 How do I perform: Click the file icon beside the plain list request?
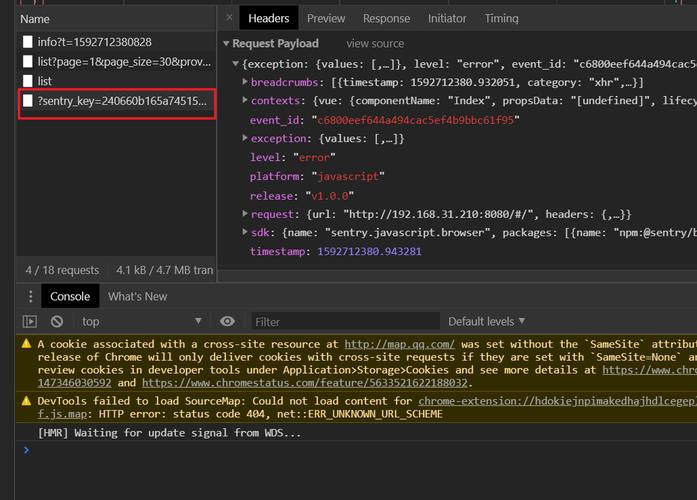(28, 81)
